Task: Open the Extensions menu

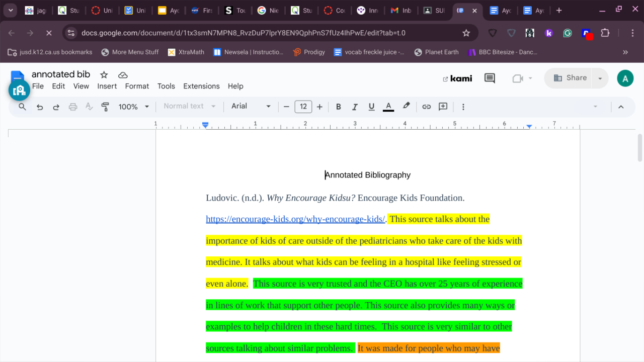Action: (x=201, y=86)
